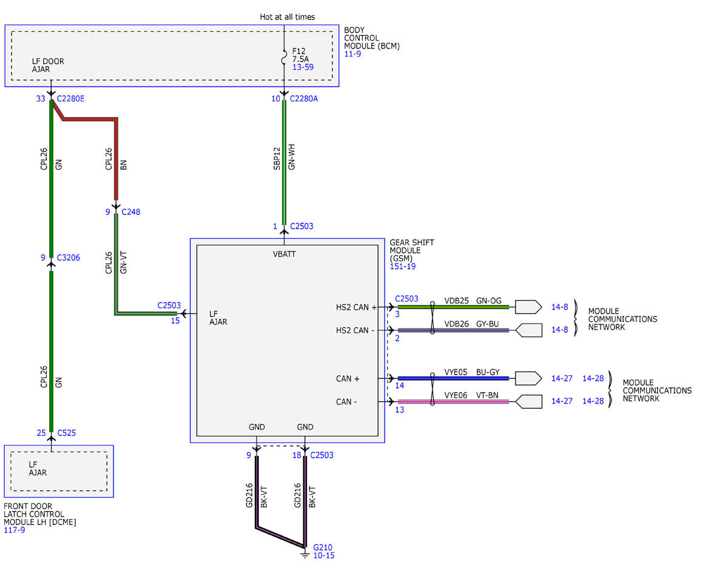Viewport: 728px width, 562px height.
Task: Select the "F12 7.5A" fuse text
Action: [302, 56]
